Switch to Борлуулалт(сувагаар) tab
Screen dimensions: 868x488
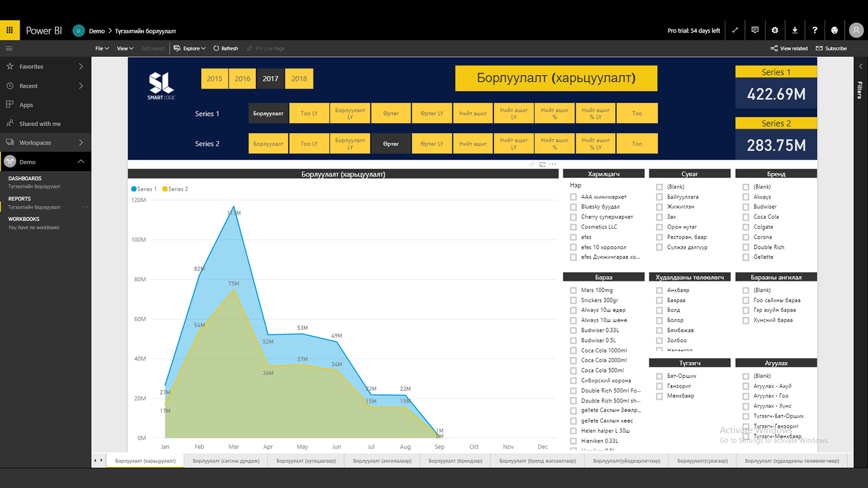click(703, 461)
